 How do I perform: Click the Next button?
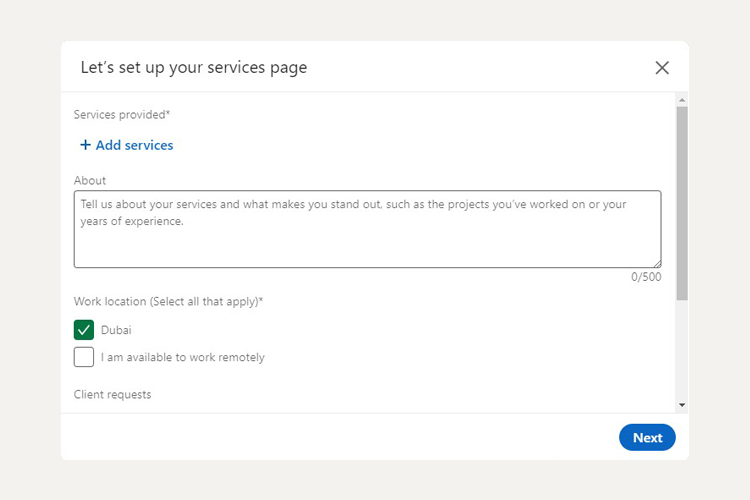pyautogui.click(x=647, y=437)
